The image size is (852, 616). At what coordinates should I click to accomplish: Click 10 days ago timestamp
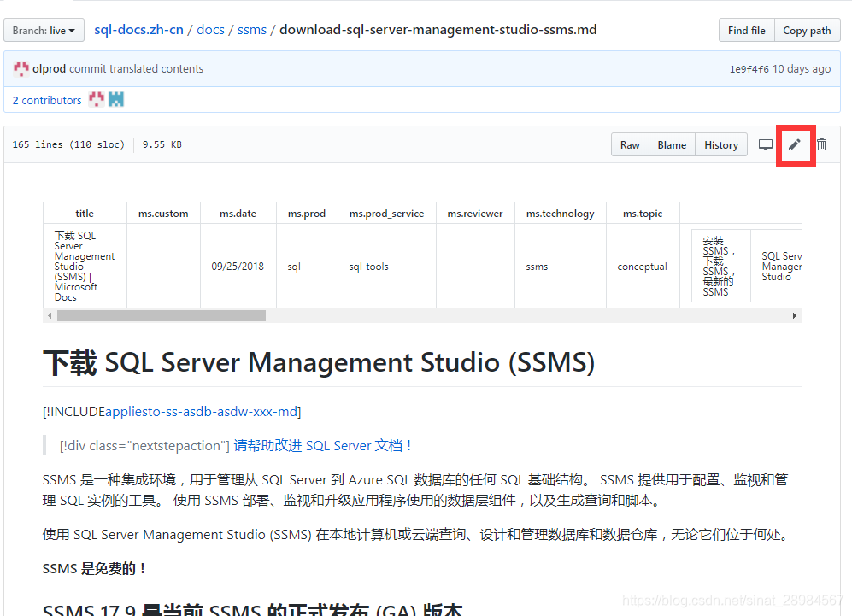(x=802, y=69)
